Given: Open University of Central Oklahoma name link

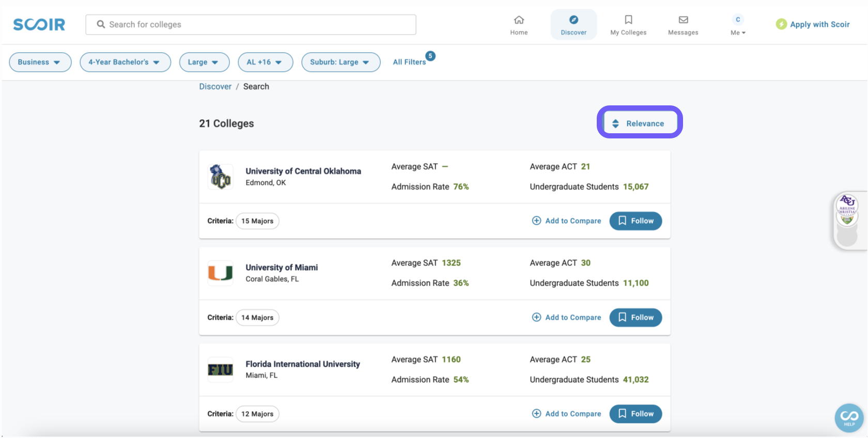Looking at the screenshot, I should [x=303, y=171].
